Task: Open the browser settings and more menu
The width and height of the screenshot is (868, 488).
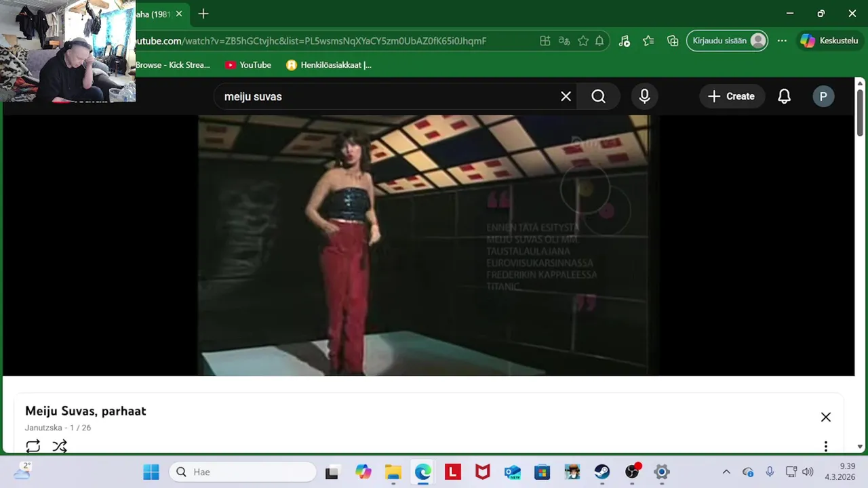Action: [x=782, y=41]
